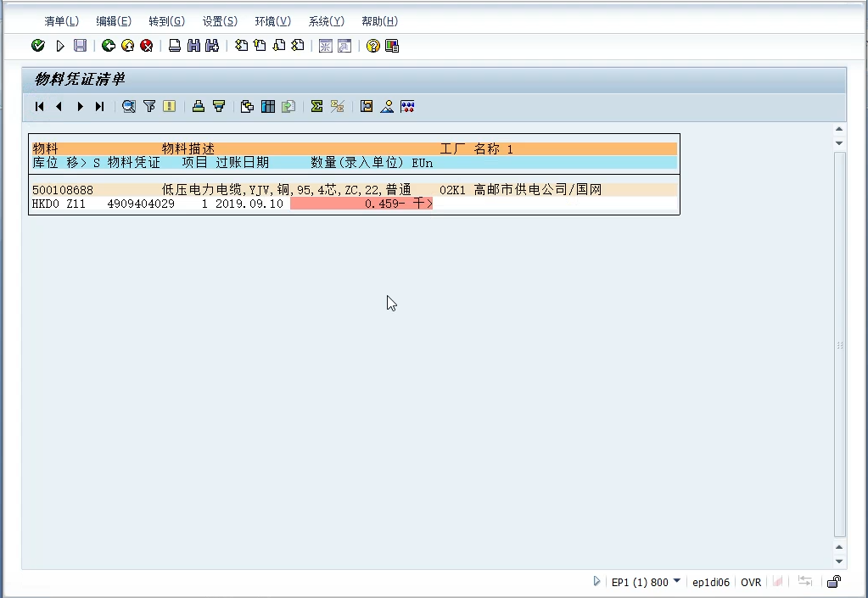Toggle the OVR insert mode indicator
This screenshot has height=598, width=868.
750,582
